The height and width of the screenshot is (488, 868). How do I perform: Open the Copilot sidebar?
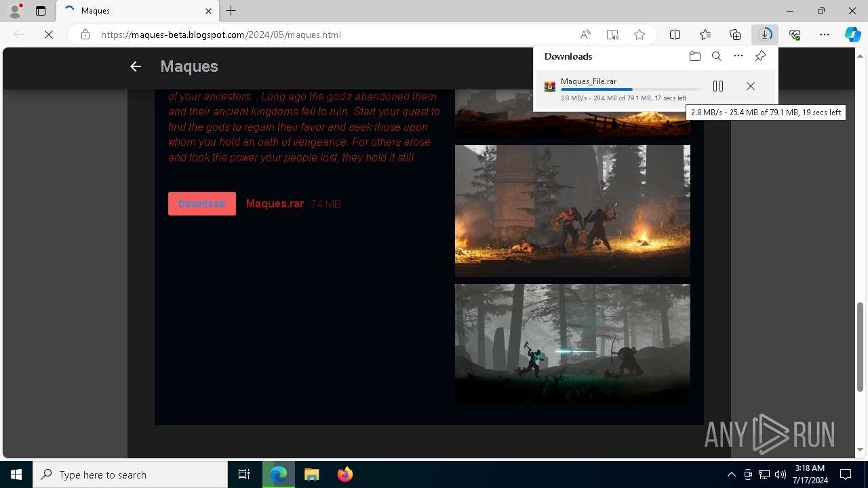[x=853, y=35]
